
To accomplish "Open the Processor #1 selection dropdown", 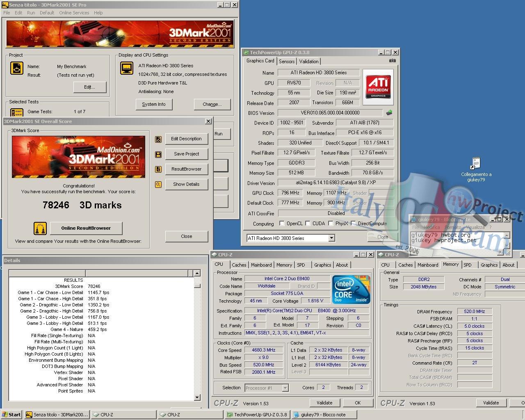I will 285,388.
